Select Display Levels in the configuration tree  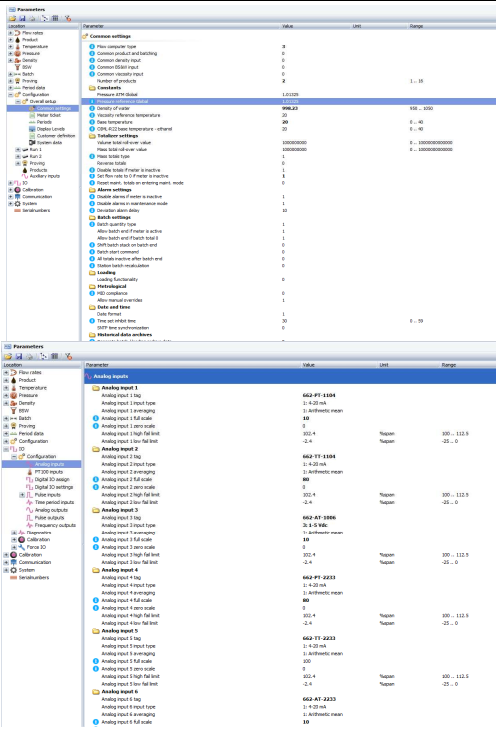(x=50, y=129)
